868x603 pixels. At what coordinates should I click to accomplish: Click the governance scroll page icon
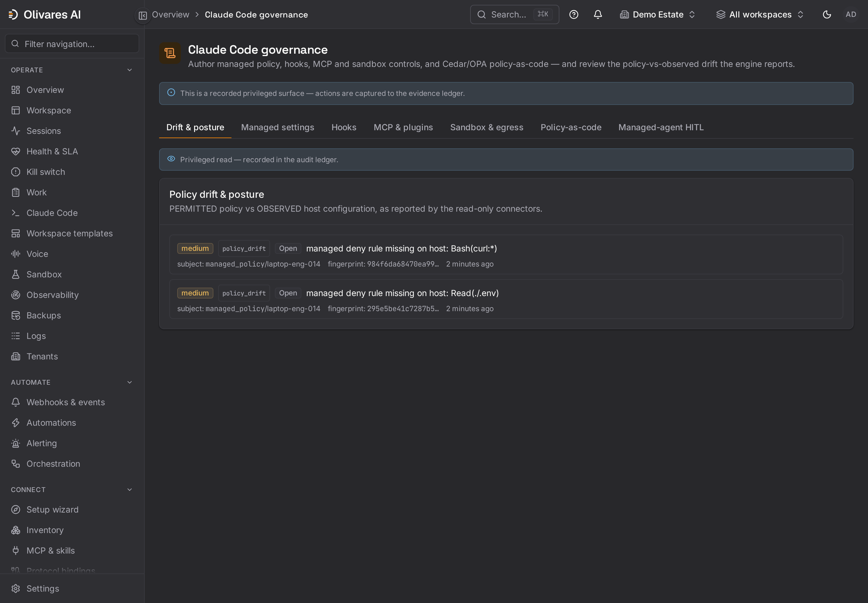tap(170, 53)
